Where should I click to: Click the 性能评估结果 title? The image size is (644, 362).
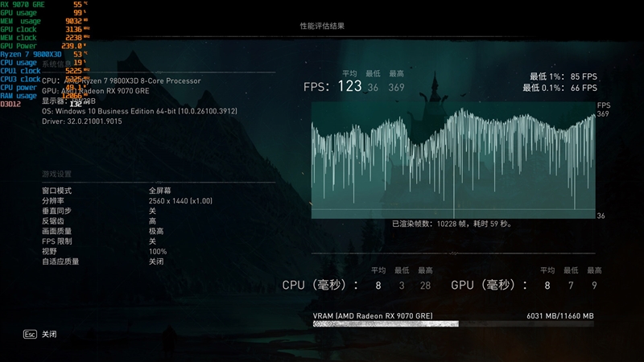pos(322,26)
